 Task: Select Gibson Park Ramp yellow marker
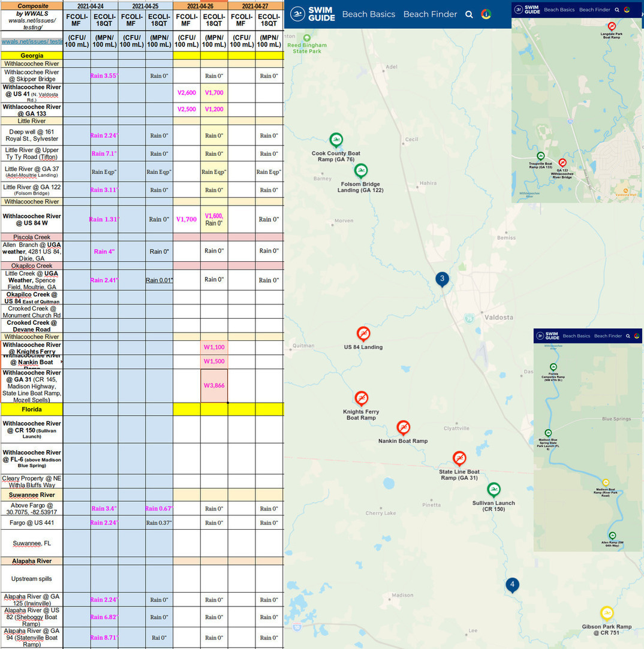(x=607, y=614)
